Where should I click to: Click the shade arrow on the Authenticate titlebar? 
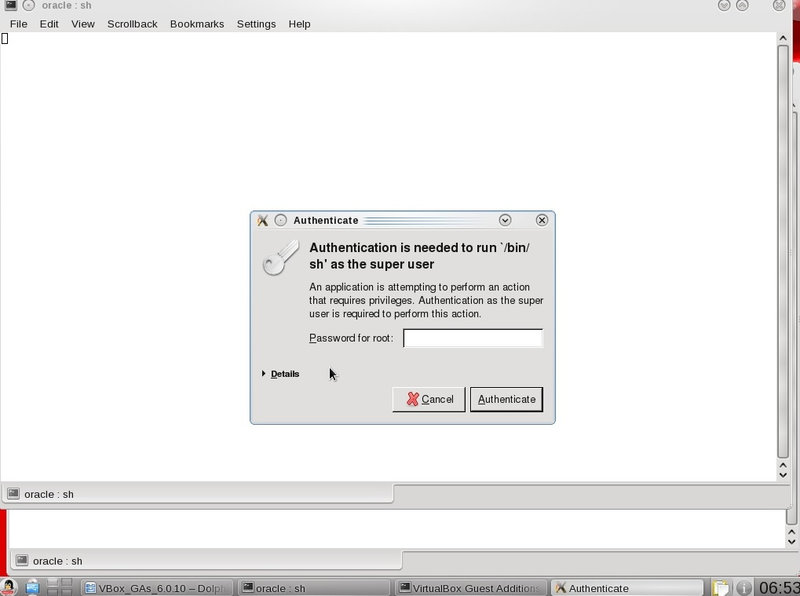point(503,220)
